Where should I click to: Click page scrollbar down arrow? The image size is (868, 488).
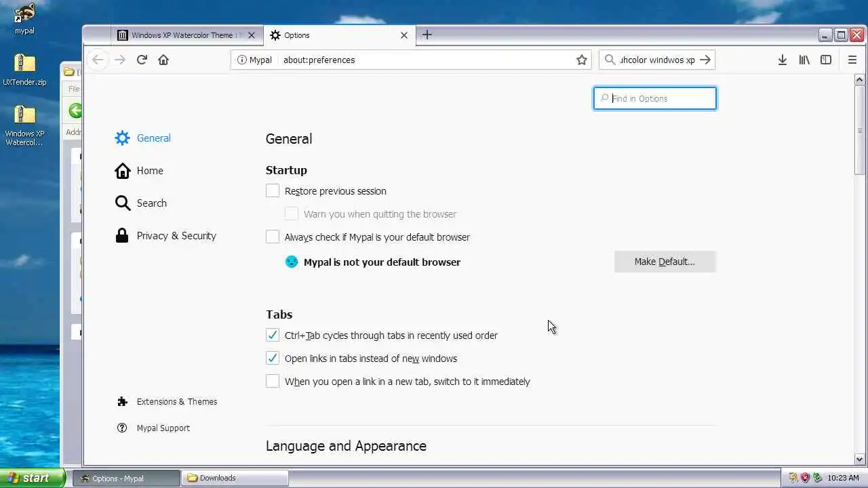coord(859,460)
